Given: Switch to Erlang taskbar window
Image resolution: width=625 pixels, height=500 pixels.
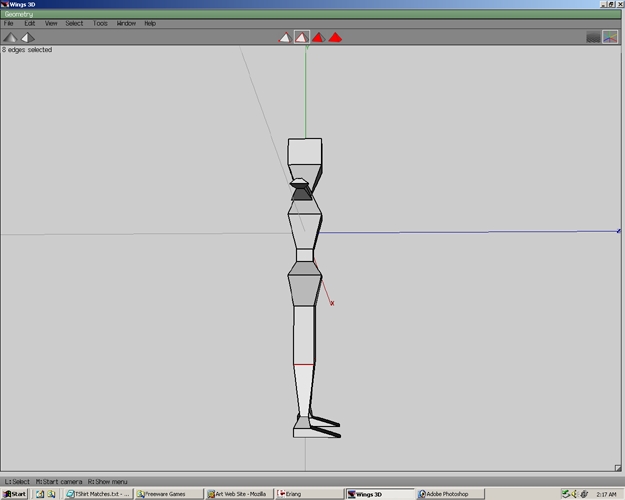Looking at the screenshot, I should 310,494.
